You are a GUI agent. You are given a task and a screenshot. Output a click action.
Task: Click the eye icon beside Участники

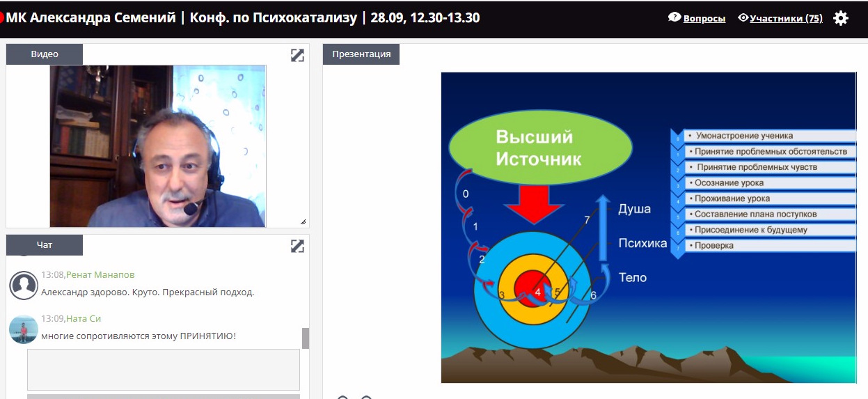(x=743, y=18)
